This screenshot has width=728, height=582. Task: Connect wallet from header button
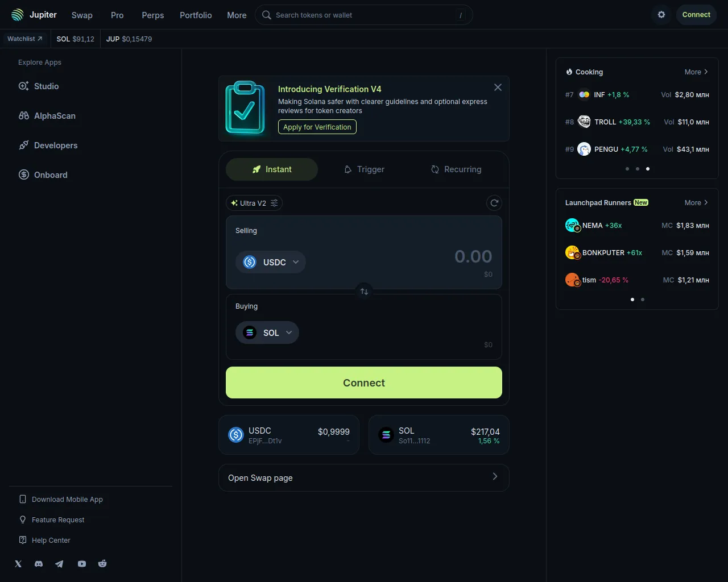[x=696, y=15]
